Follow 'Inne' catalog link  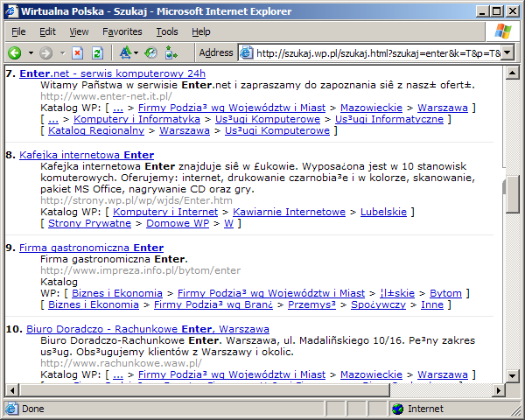pyautogui.click(x=432, y=304)
